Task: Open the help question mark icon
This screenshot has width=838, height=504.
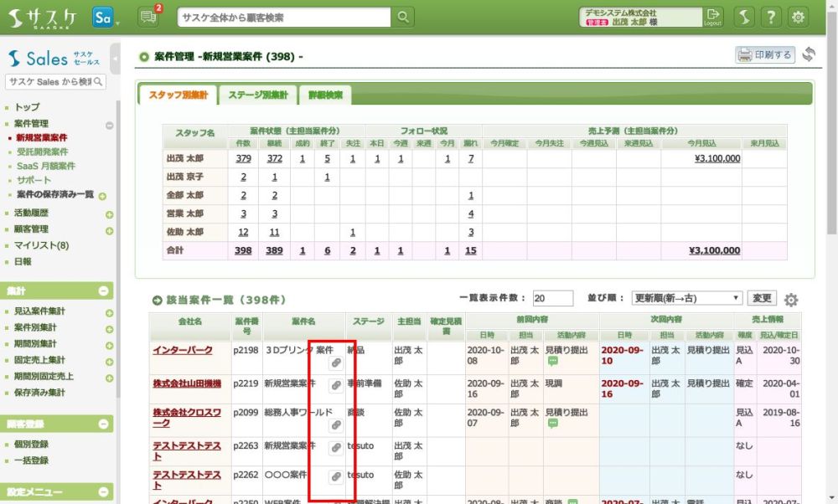Action: point(771,17)
